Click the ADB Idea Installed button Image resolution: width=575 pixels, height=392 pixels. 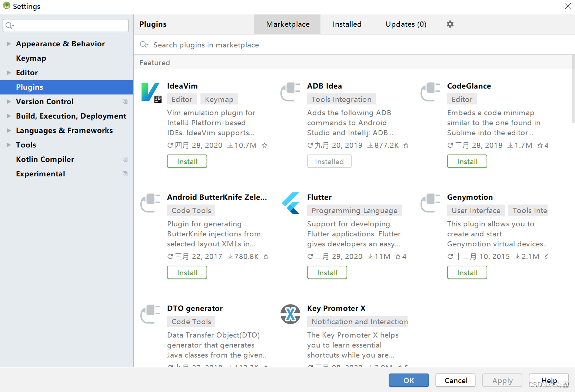point(329,161)
